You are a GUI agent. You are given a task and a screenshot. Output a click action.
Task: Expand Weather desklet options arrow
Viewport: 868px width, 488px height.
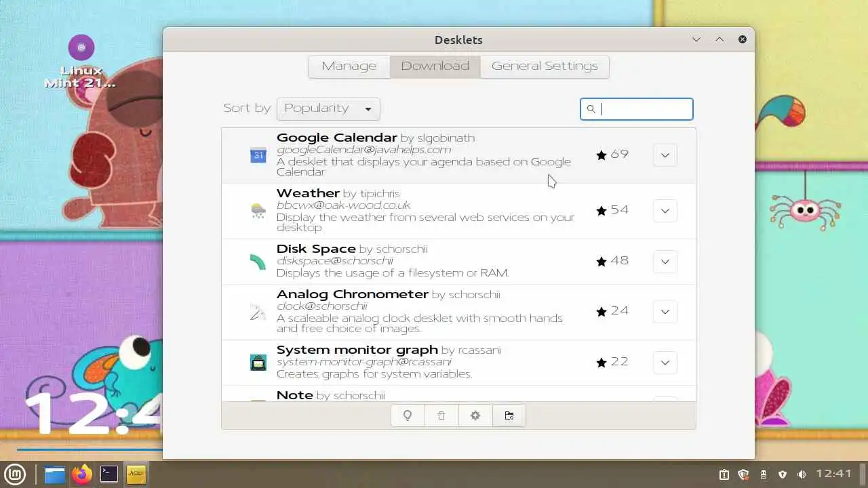665,211
